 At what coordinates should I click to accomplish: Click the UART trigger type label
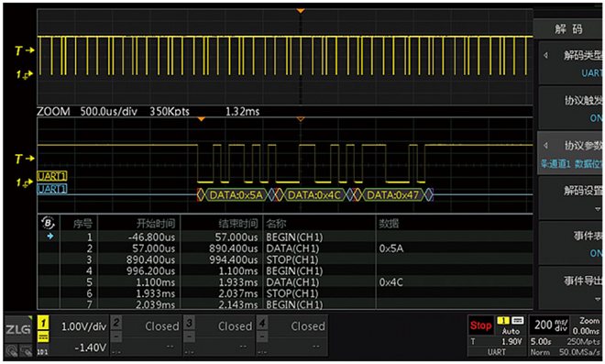(497, 352)
